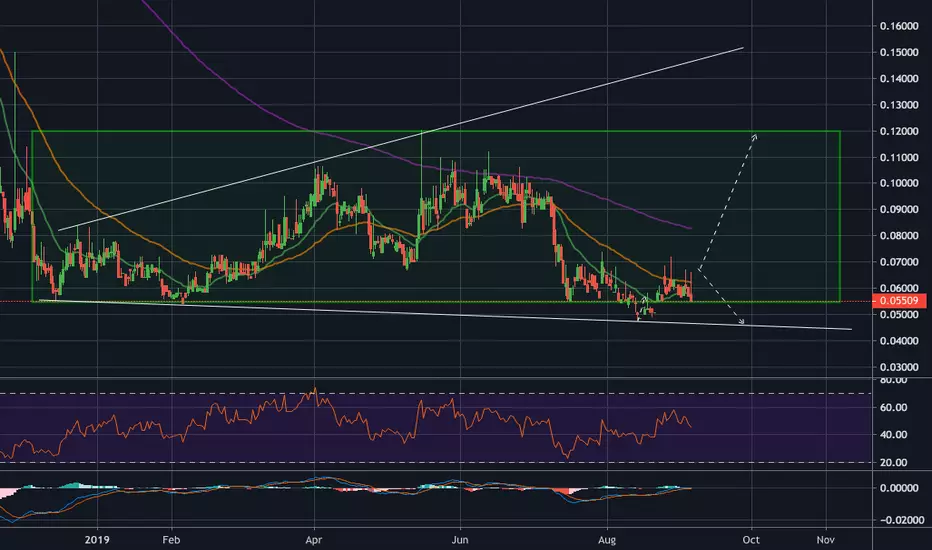Click the 0.12000 price axis label

[x=899, y=131]
